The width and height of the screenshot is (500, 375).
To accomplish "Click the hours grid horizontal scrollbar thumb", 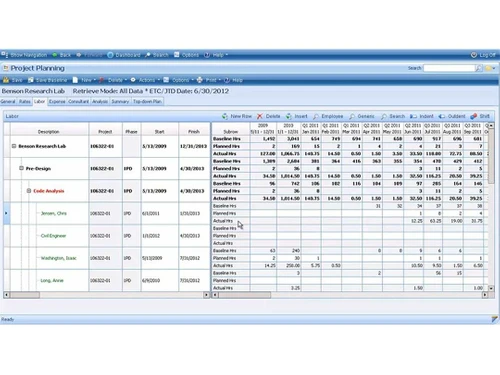I will [x=244, y=295].
